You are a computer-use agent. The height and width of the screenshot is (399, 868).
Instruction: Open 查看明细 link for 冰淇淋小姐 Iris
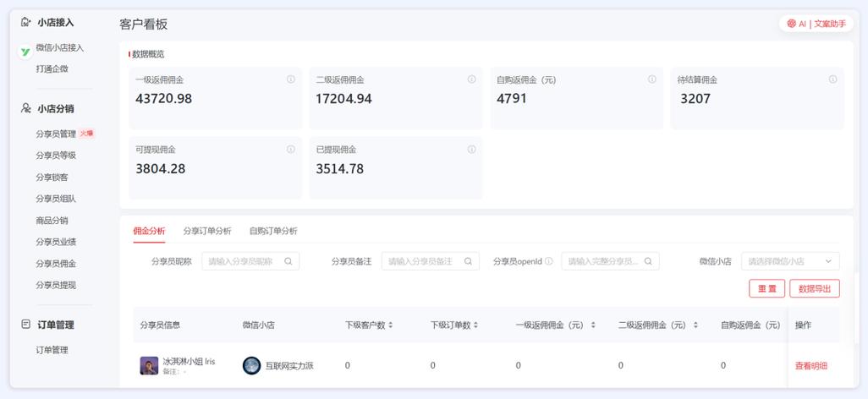coord(811,366)
